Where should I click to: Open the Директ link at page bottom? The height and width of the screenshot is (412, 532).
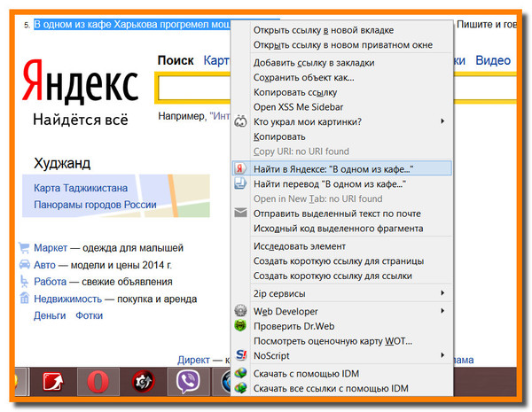193,360
